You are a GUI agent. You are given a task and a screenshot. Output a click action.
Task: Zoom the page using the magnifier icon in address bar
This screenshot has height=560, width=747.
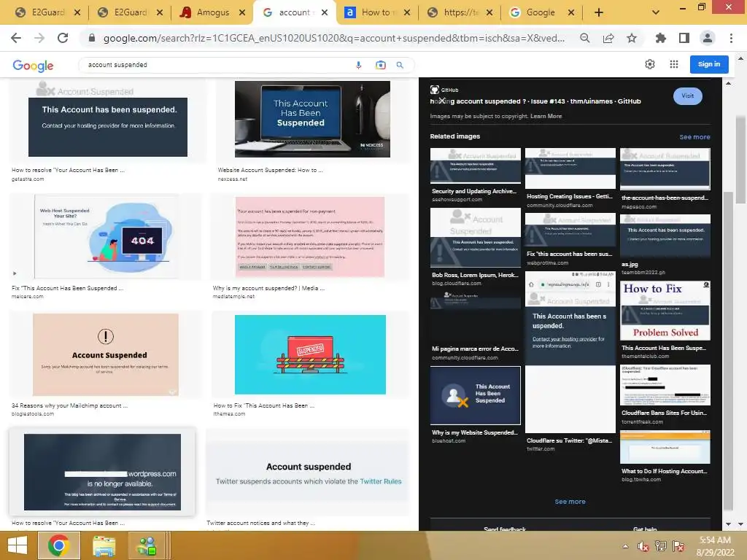pos(584,38)
